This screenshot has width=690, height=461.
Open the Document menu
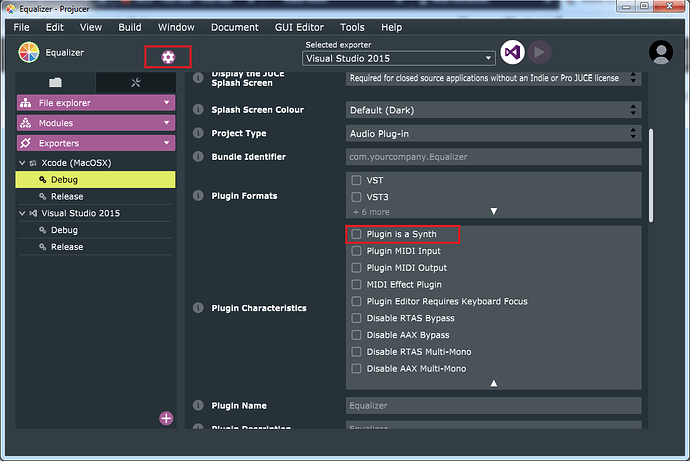pyautogui.click(x=235, y=27)
